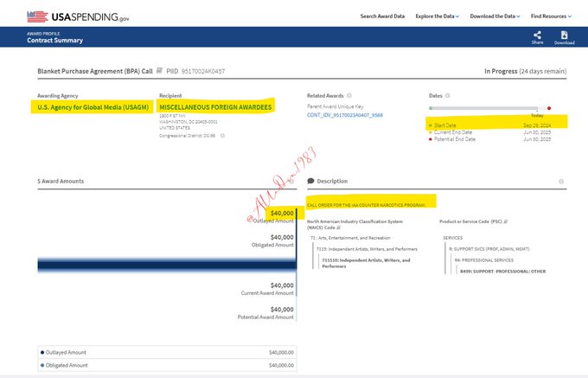The width and height of the screenshot is (588, 378).
Task: Open the Find Resources dropdown
Action: coord(552,16)
